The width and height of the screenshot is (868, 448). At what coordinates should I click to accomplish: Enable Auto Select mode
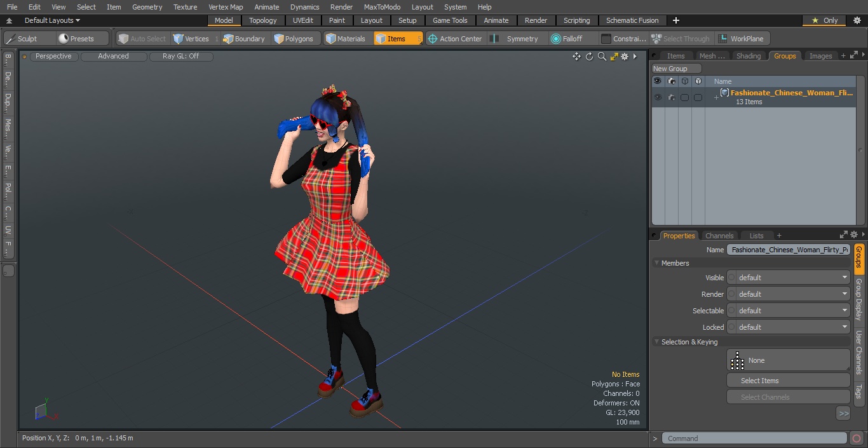tap(142, 39)
